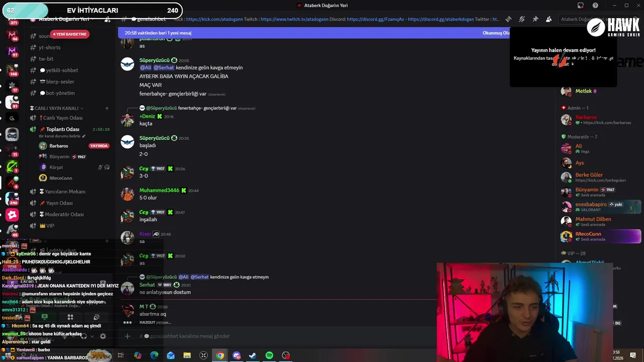This screenshot has height=362, width=644.
Task: Click the 4 YENİ BAHSETME mentions pill
Action: click(x=70, y=34)
